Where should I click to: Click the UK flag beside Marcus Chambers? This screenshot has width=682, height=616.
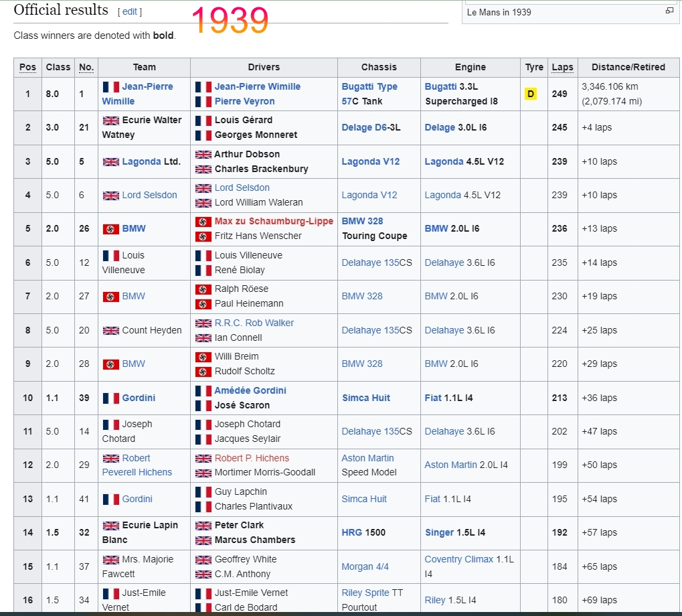[203, 540]
